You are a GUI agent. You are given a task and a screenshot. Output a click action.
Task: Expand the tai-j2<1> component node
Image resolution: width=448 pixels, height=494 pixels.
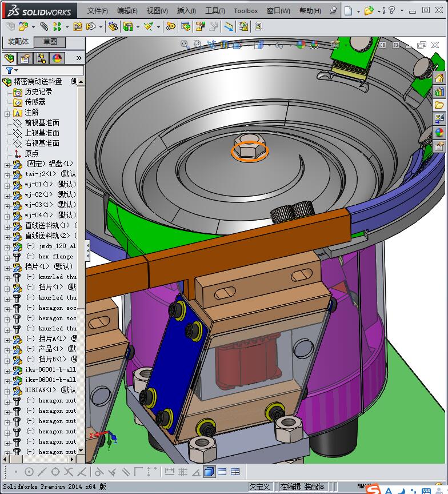click(x=7, y=176)
